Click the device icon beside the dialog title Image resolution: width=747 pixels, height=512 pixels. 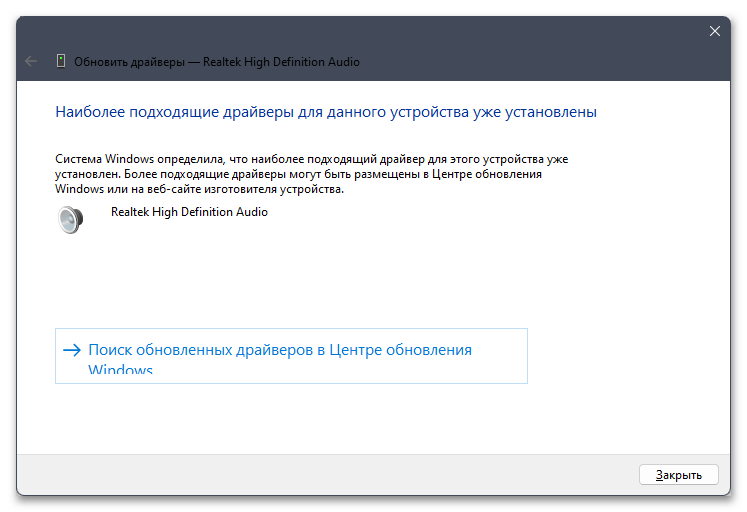click(x=61, y=61)
